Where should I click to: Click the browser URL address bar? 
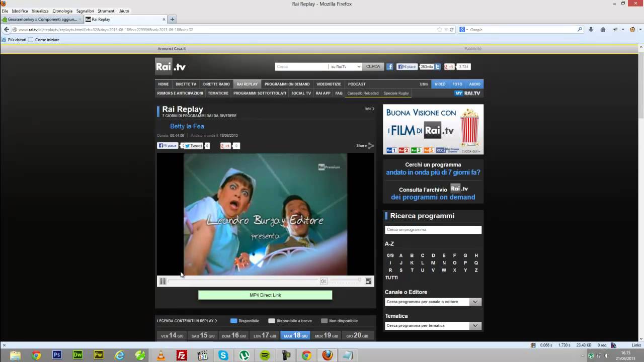226,30
